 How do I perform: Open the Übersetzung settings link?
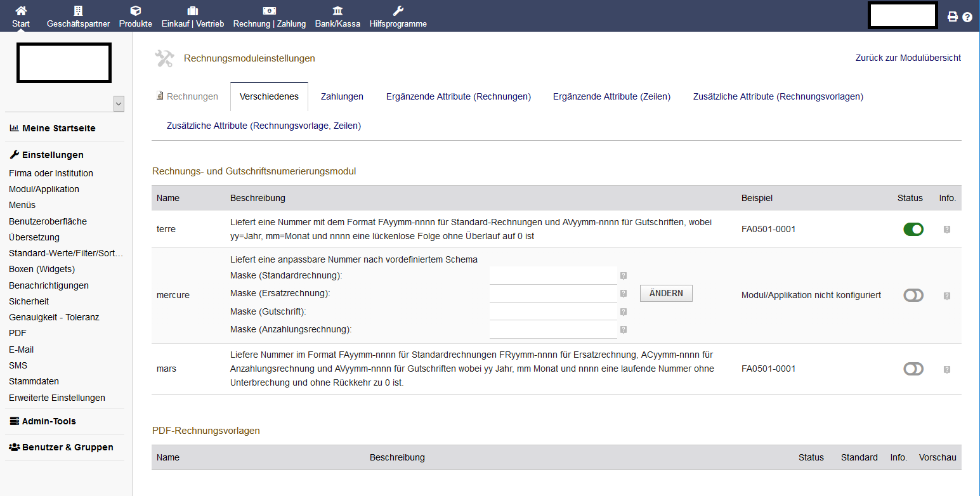click(34, 237)
